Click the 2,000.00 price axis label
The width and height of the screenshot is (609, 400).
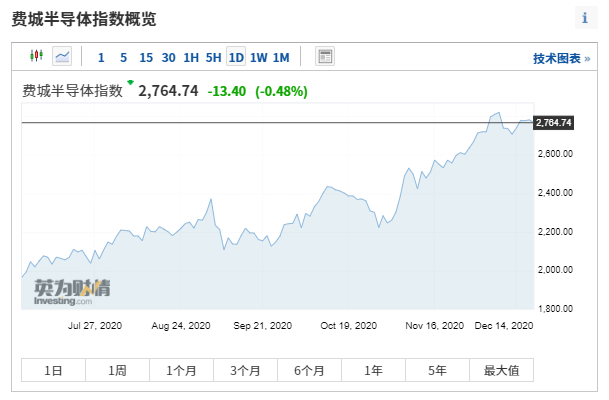(x=555, y=270)
